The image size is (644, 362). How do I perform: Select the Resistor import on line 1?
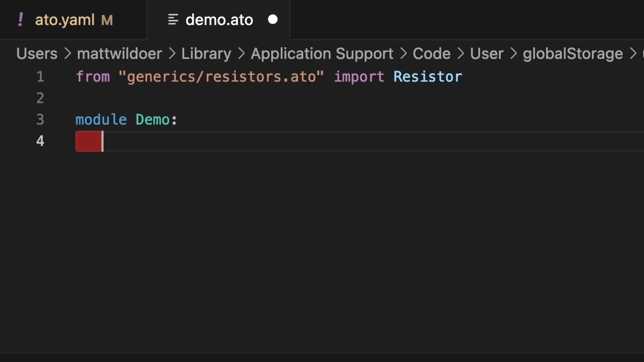click(427, 76)
